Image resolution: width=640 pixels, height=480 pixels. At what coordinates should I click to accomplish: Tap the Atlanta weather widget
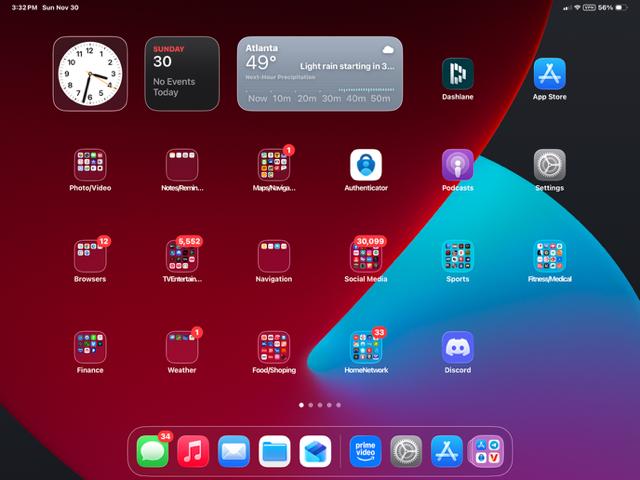320,73
